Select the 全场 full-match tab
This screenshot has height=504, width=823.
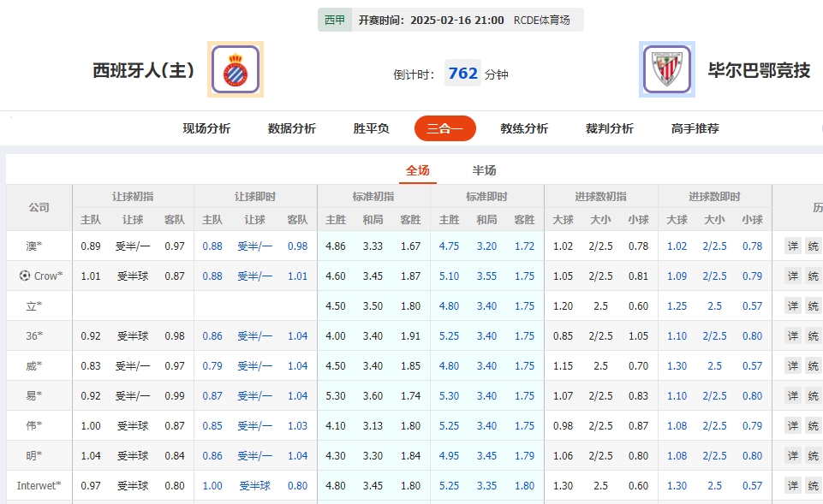click(x=418, y=170)
